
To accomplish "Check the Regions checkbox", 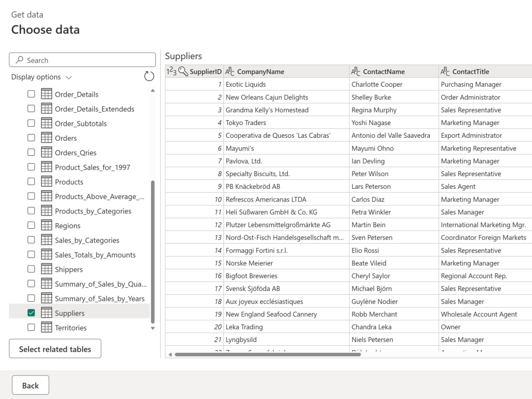I will [x=31, y=225].
